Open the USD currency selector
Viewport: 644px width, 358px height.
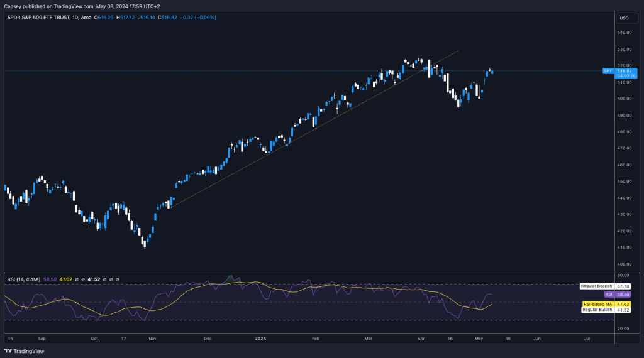624,18
